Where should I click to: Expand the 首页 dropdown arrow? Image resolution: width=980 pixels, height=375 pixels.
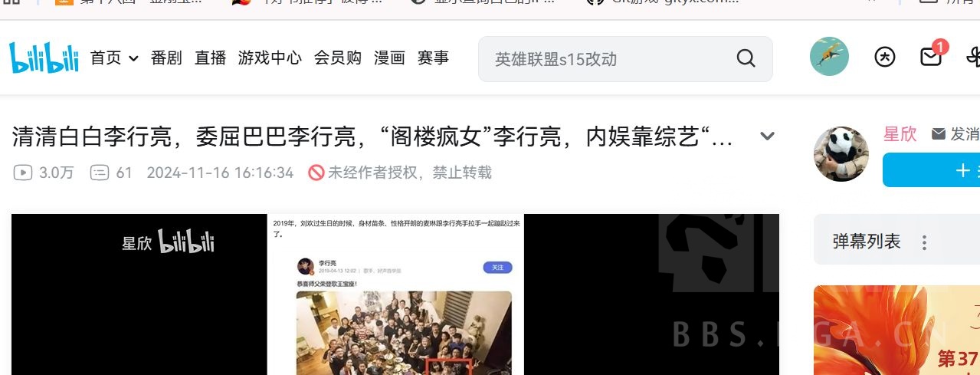pyautogui.click(x=133, y=58)
